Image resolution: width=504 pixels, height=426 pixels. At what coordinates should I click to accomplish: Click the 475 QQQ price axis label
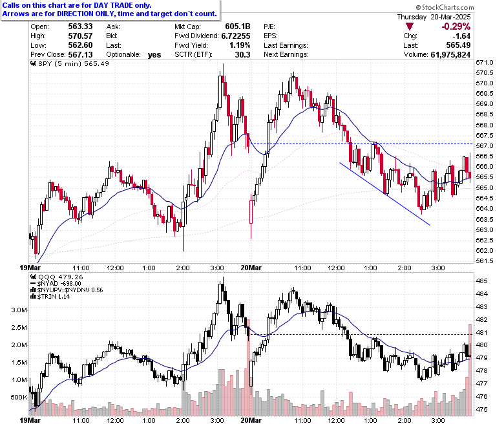coord(481,410)
